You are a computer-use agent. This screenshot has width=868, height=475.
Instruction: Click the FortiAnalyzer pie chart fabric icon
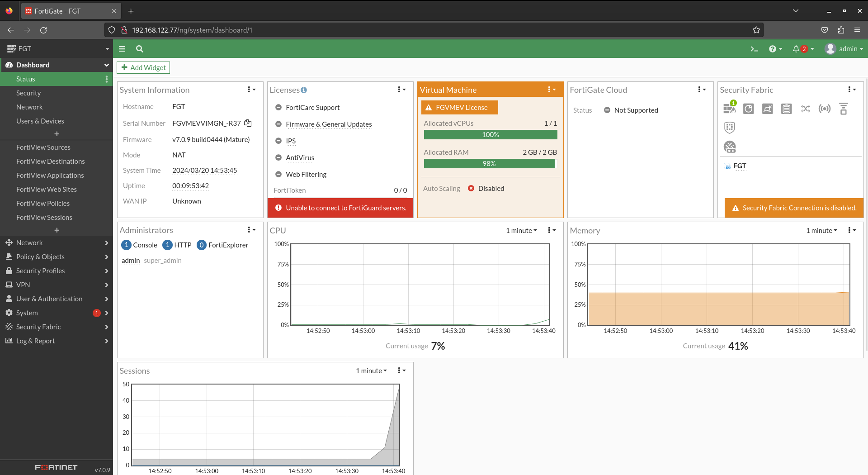[x=749, y=109]
